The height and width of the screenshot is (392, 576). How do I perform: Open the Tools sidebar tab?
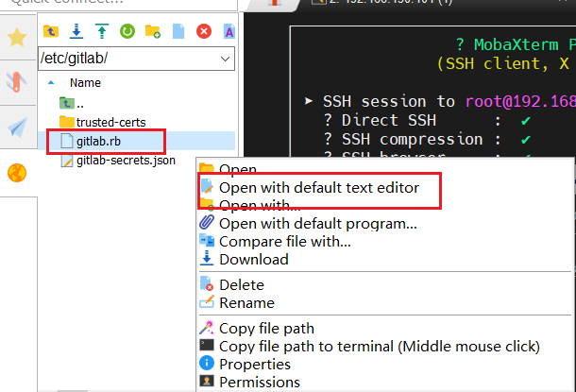(17, 82)
